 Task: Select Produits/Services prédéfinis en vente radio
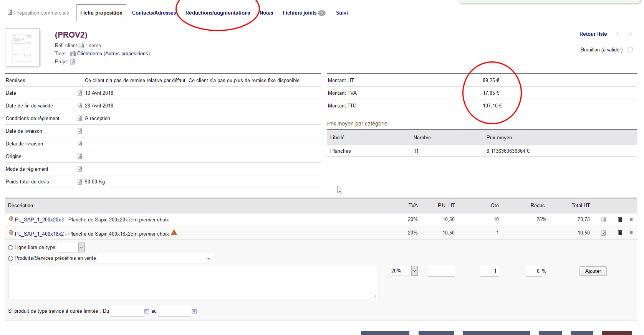click(x=11, y=258)
